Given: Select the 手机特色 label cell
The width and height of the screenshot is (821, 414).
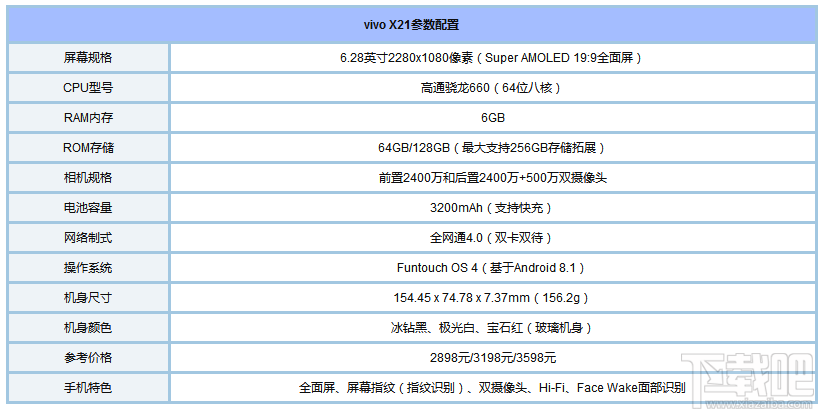Looking at the screenshot, I should [88, 388].
